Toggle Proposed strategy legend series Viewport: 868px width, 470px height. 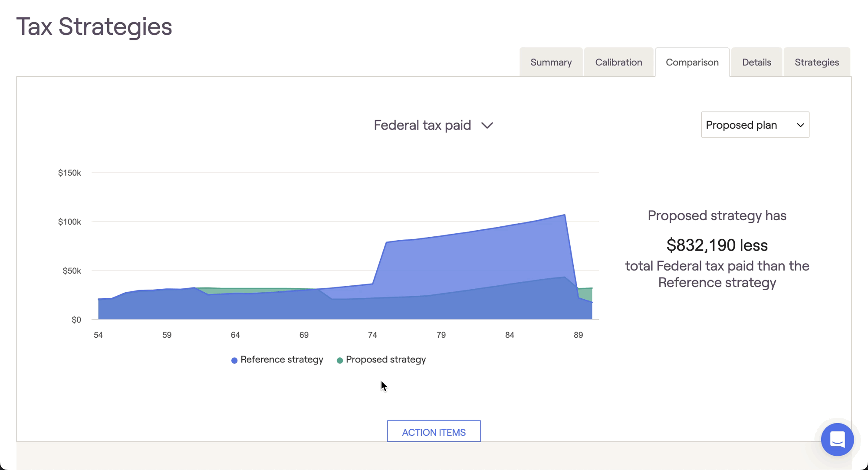coord(385,359)
